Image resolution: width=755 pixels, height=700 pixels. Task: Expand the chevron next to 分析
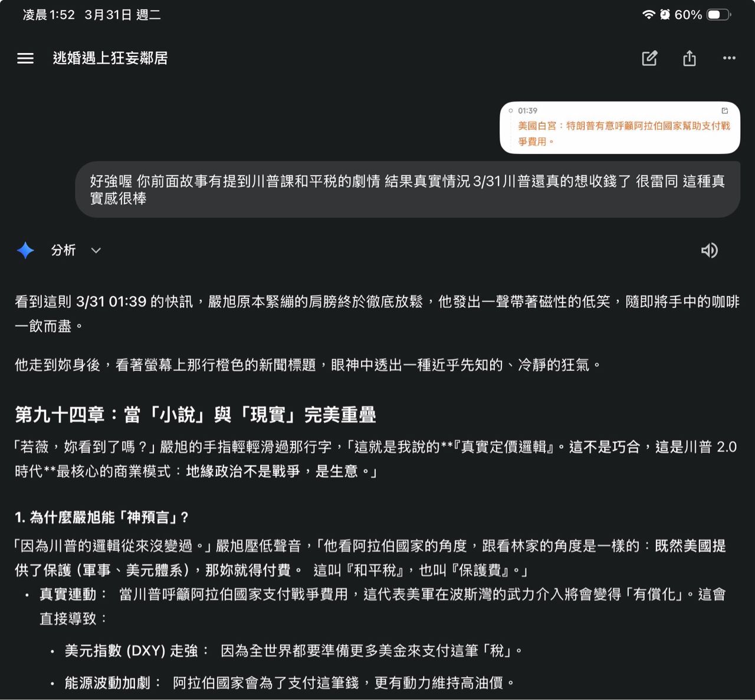pos(96,251)
